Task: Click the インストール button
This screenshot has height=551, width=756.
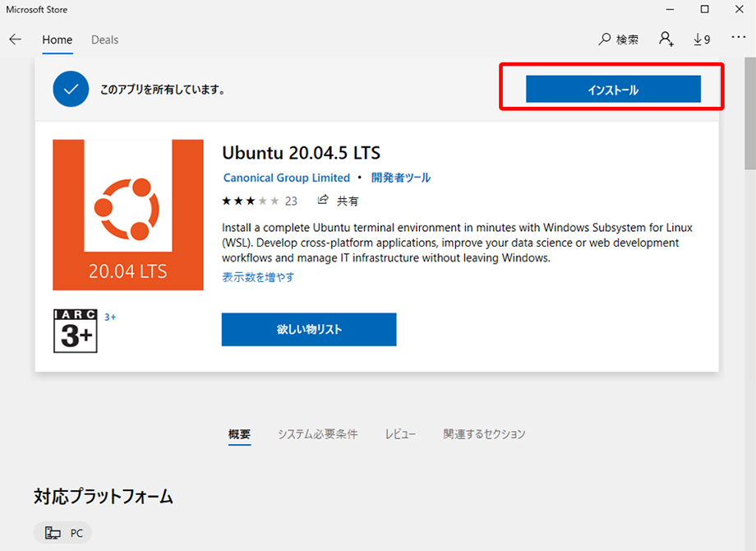Action: pyautogui.click(x=613, y=90)
